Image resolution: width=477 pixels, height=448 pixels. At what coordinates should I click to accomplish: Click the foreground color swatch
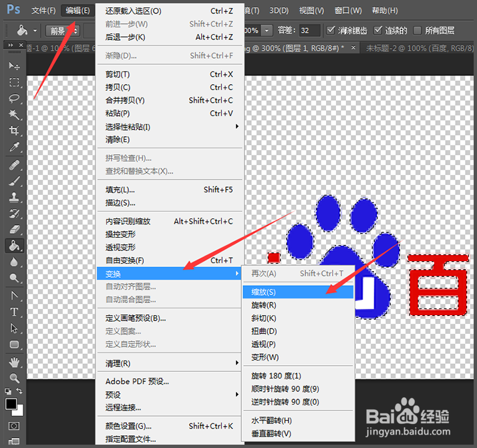point(11,404)
